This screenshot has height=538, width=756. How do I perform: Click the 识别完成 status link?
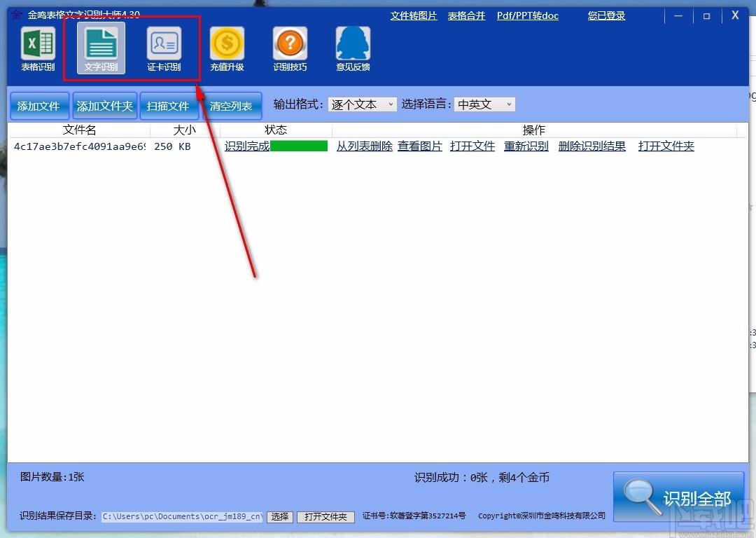click(x=247, y=146)
